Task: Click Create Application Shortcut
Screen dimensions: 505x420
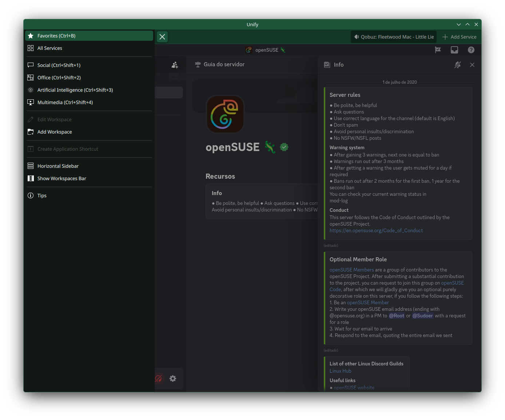Action: tap(89, 149)
